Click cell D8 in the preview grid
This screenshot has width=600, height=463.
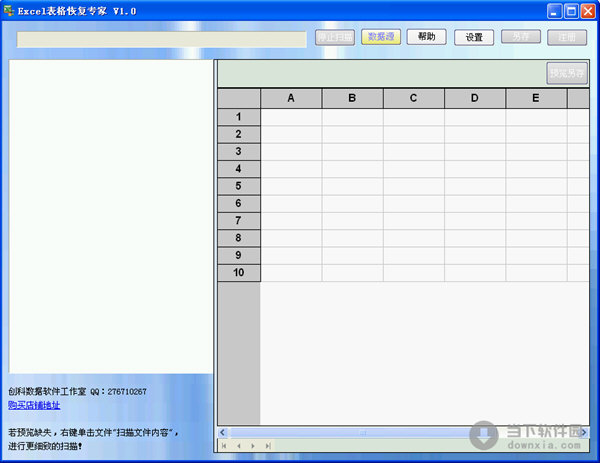475,238
